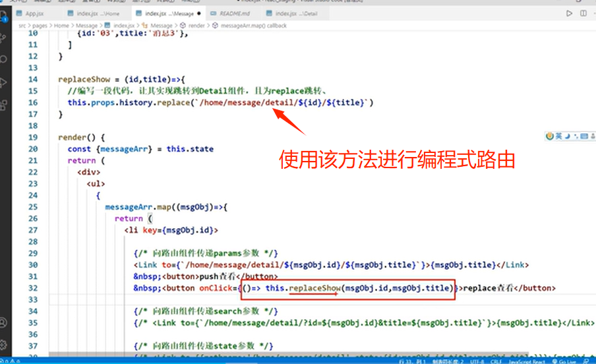Click the IME punctuation icon
The image size is (596, 364).
point(576,136)
